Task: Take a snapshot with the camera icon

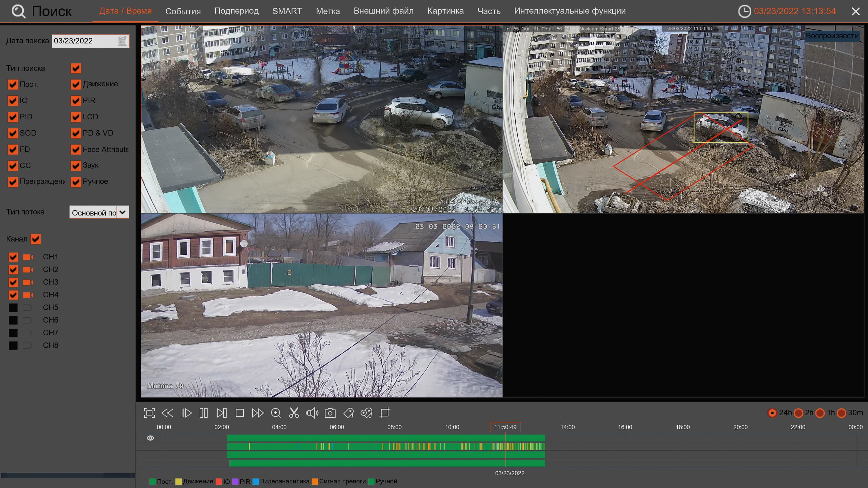Action: pyautogui.click(x=330, y=413)
